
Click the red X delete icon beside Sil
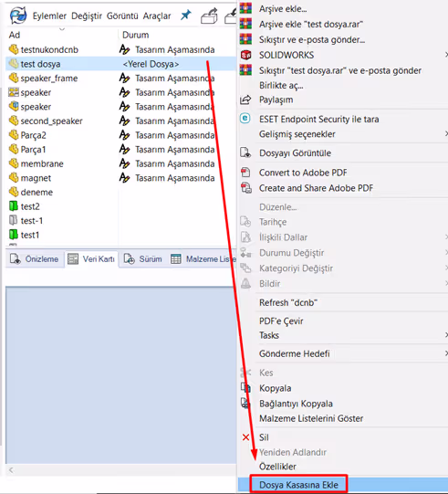245,437
